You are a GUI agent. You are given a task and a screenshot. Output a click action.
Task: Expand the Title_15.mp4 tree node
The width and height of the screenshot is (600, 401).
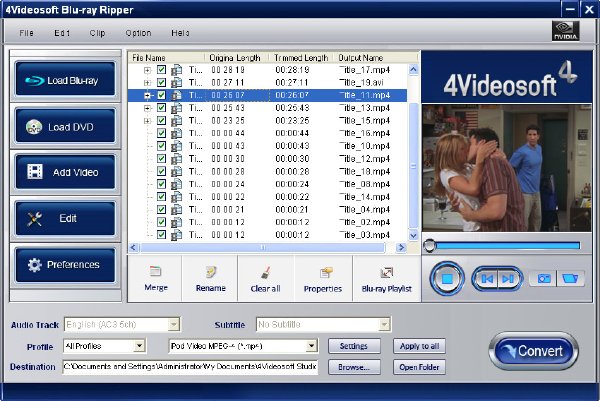(147, 121)
